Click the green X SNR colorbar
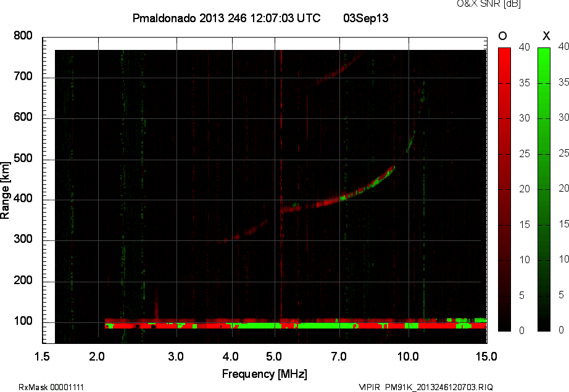 click(x=544, y=189)
